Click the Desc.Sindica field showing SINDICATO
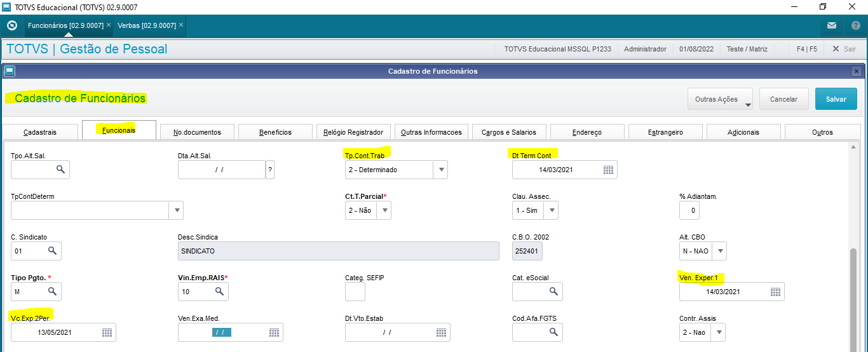This screenshot has width=868, height=352. click(x=339, y=251)
